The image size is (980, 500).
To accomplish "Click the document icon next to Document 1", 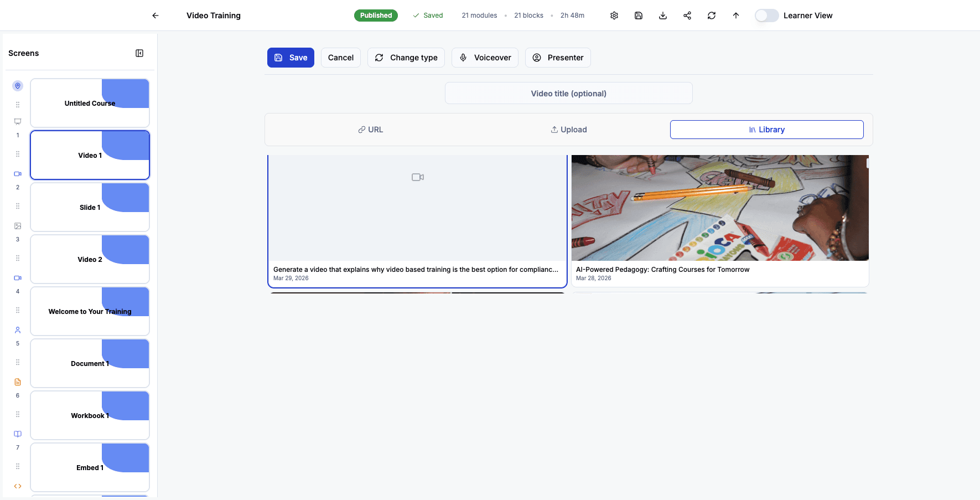I will [17, 382].
